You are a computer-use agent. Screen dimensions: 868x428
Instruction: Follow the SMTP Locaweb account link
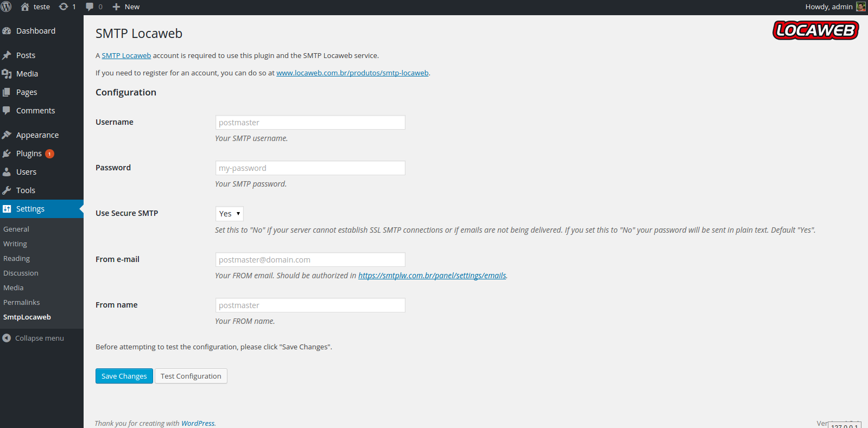[x=126, y=55]
